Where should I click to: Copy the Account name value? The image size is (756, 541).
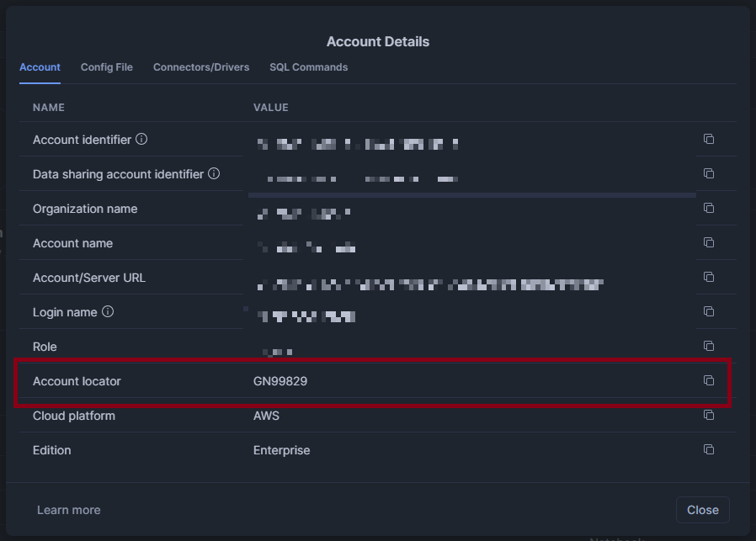(x=710, y=241)
